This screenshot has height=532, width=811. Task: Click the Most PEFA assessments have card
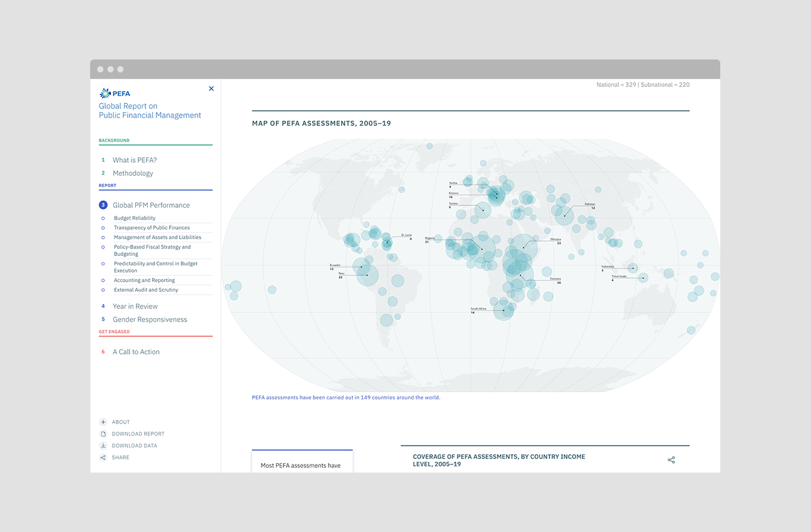(302, 461)
